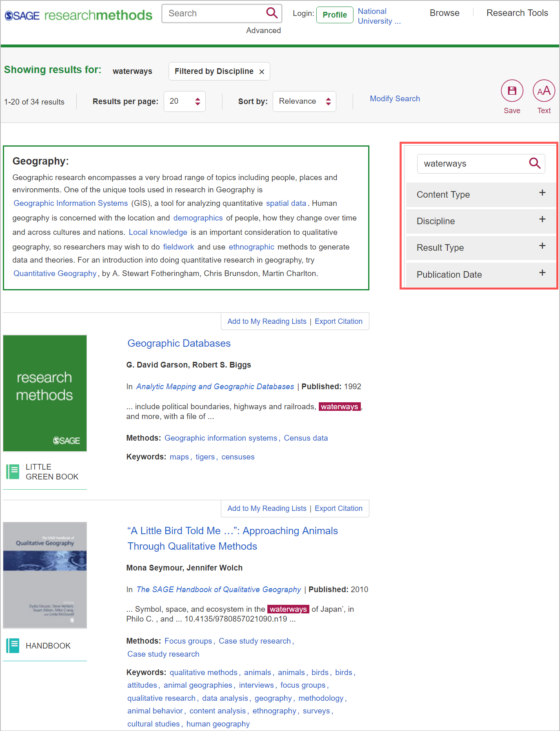Click the Handbook book icon
560x731 pixels.
[13, 646]
